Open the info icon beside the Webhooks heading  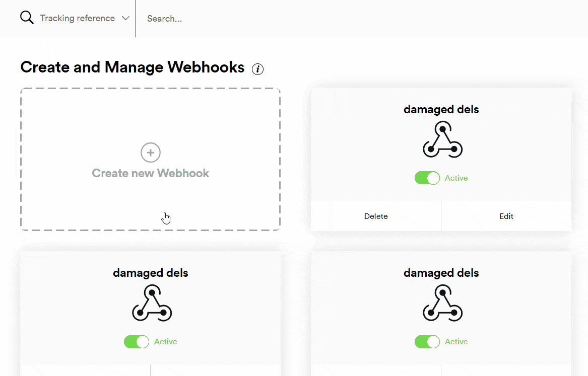coord(257,69)
